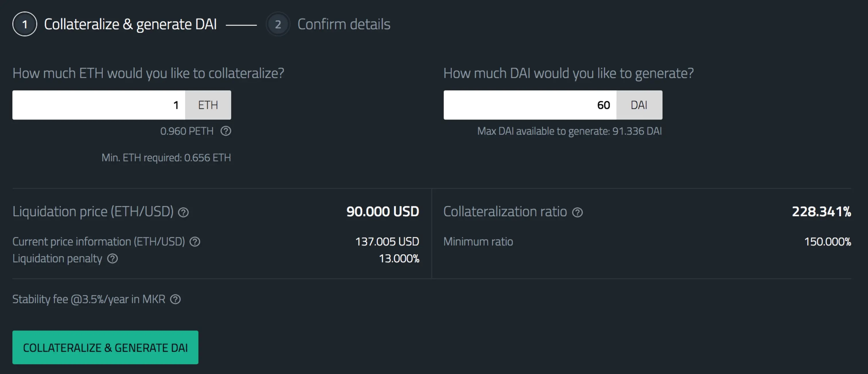This screenshot has height=374, width=868.
Task: Focus the ETH collateral amount input field
Action: [x=99, y=105]
